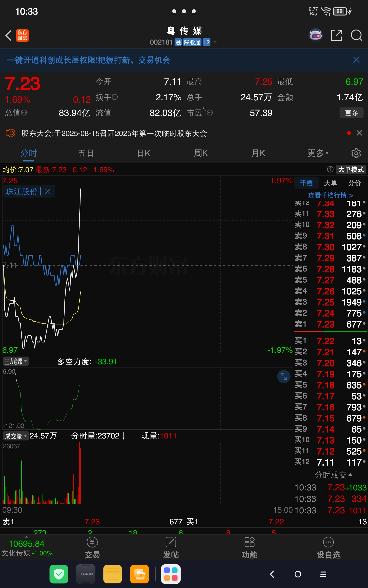Screen dimensions: 368x588
Task: Tap the 市盈 info circle icon
Action: point(210,113)
